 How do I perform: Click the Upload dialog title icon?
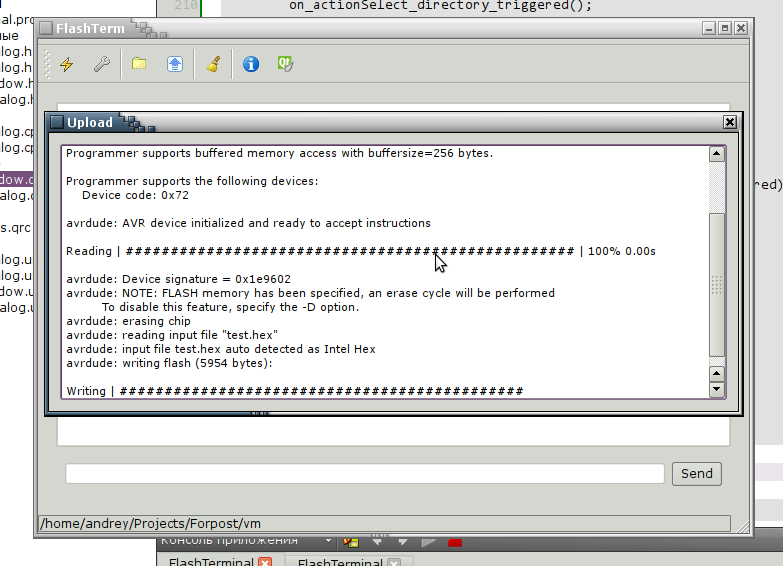coord(57,122)
